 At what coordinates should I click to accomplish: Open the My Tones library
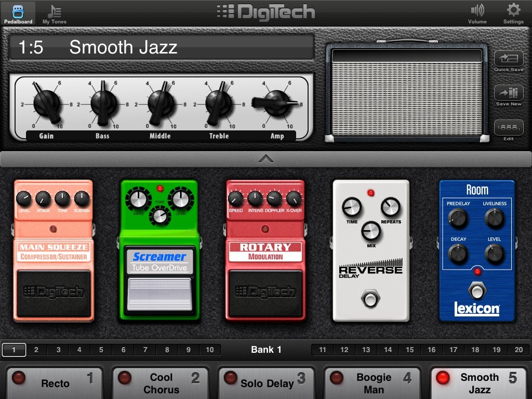[x=54, y=14]
